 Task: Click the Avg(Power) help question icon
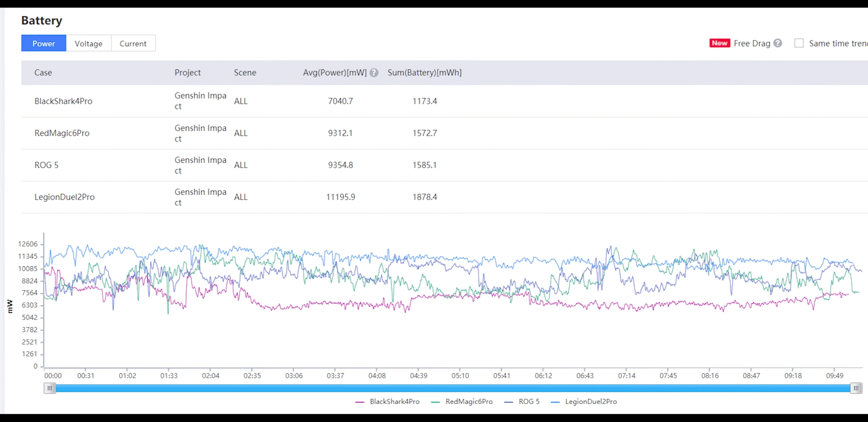click(374, 73)
